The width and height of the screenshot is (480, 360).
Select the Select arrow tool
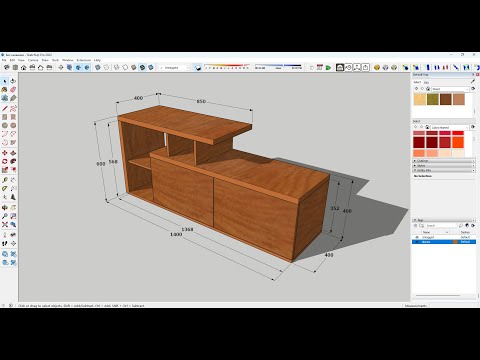point(5,81)
